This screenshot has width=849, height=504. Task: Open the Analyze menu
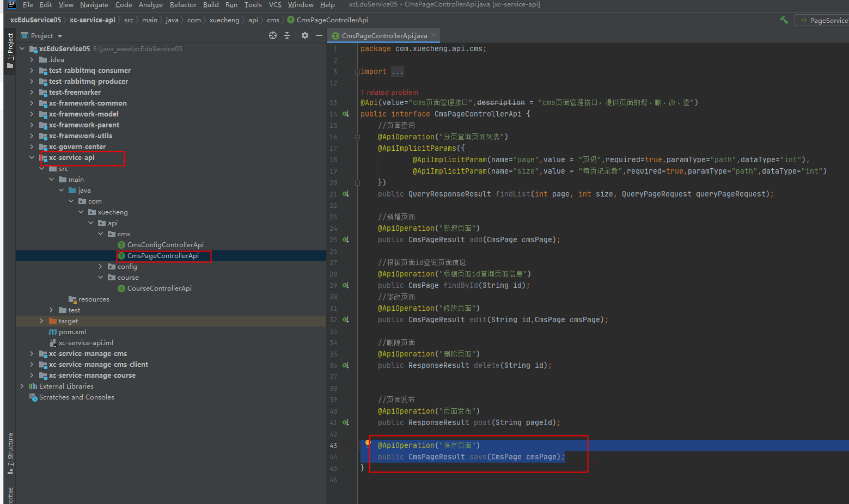(151, 4)
